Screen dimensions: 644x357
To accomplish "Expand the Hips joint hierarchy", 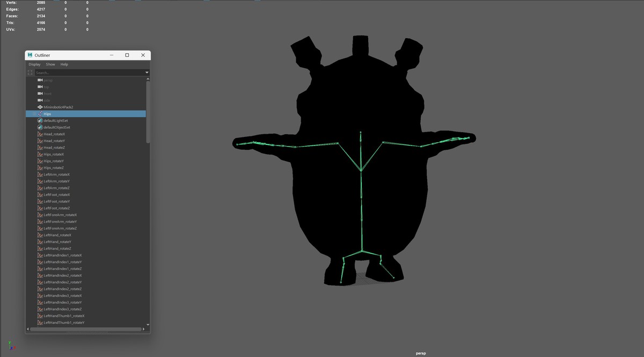I will point(34,114).
